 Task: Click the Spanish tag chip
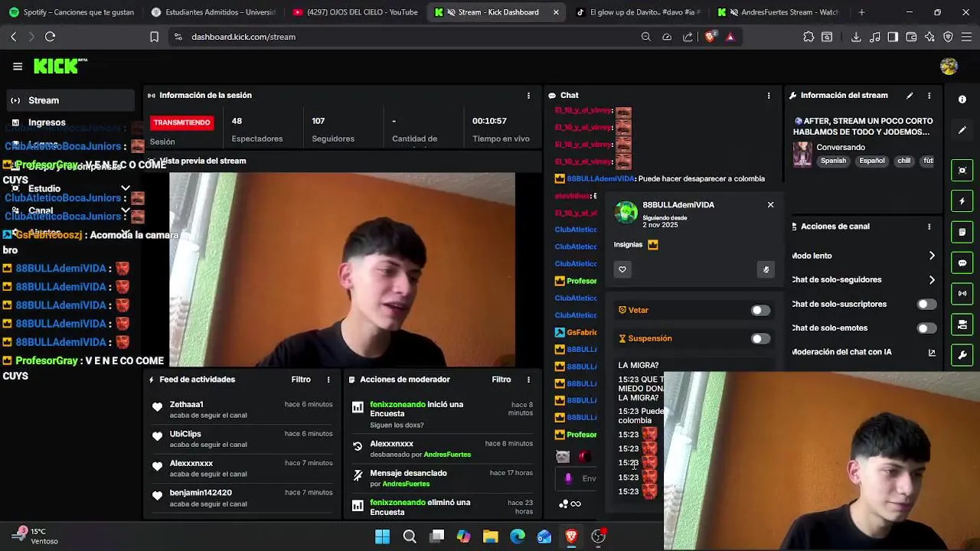833,161
